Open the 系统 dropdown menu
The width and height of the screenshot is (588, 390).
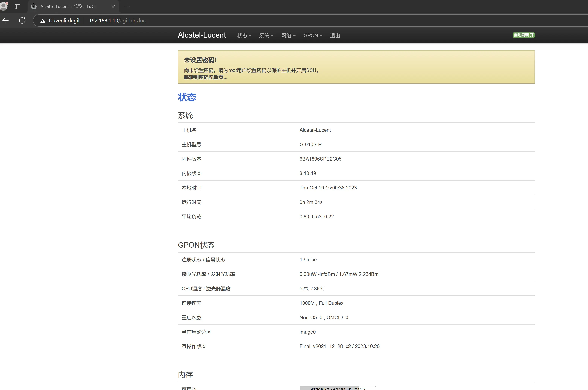(x=266, y=36)
